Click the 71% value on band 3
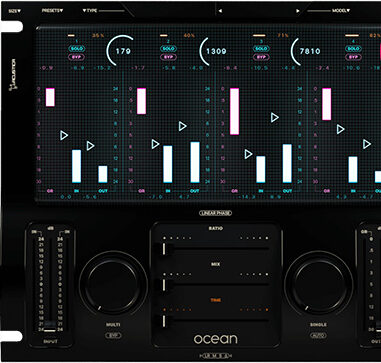Screen dimensions: 381x363 (x=283, y=35)
